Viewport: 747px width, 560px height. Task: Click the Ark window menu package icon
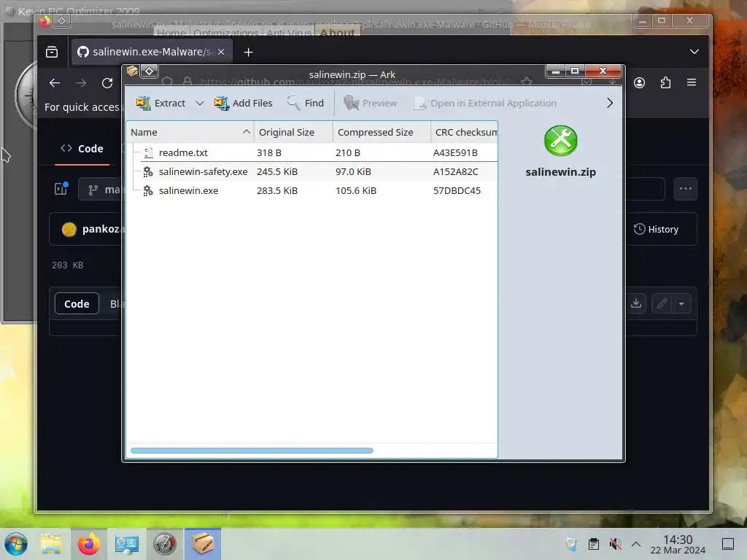pyautogui.click(x=132, y=71)
